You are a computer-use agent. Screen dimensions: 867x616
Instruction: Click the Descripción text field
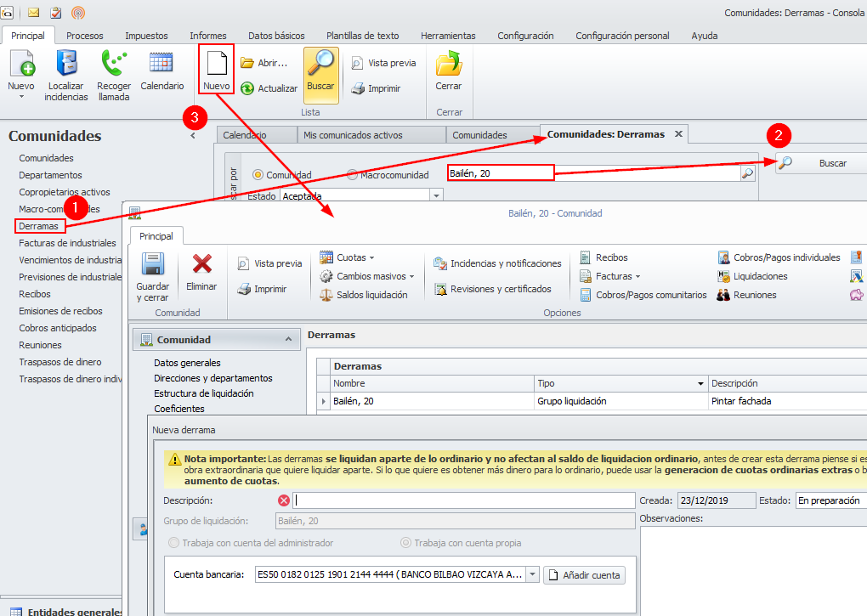click(x=464, y=500)
